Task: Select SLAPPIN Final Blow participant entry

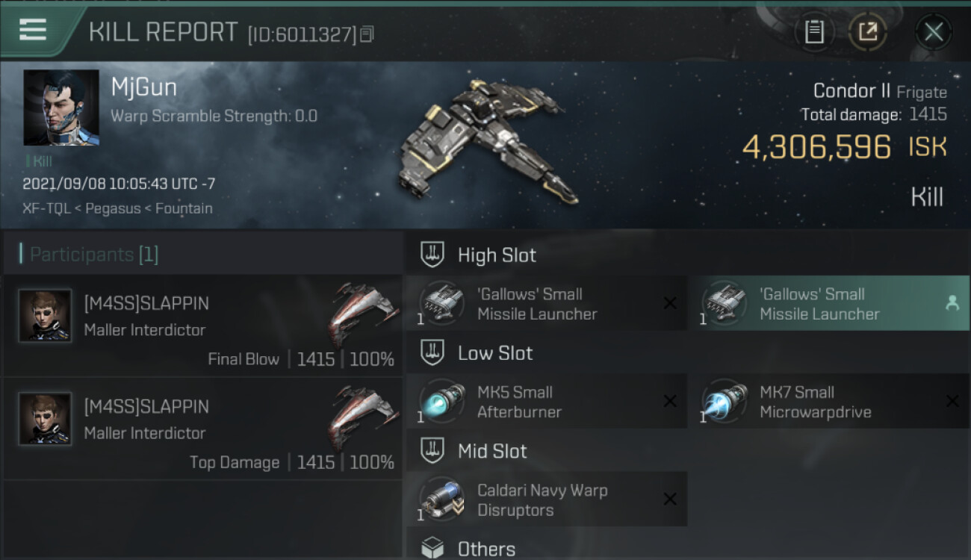Action: (203, 326)
